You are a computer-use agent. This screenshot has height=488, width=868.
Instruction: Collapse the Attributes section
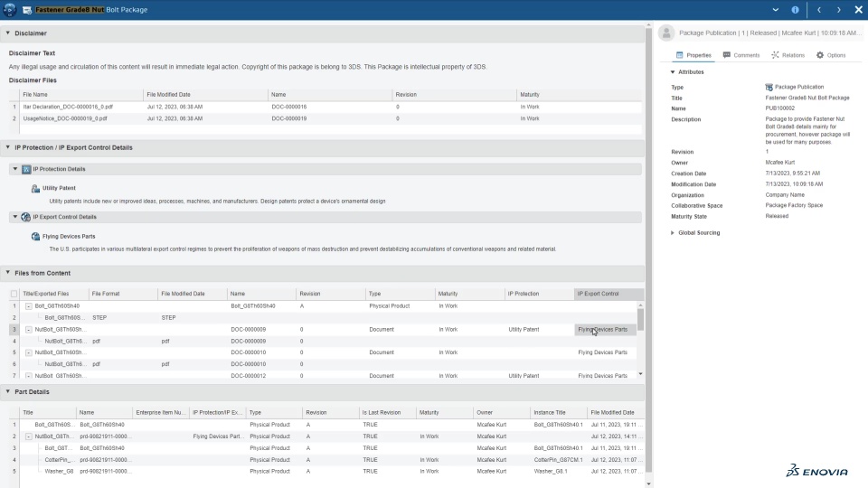pyautogui.click(x=673, y=72)
